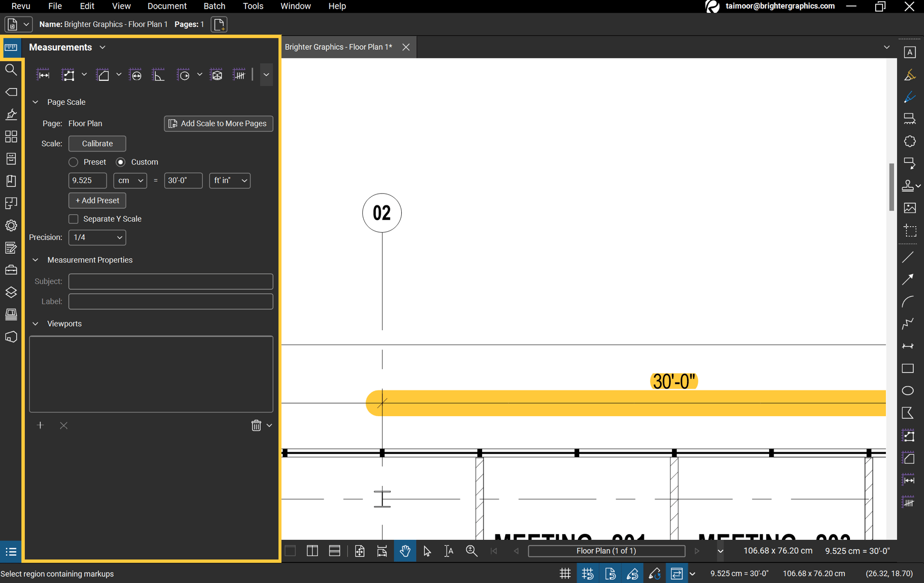Click the Add Scale to More Pages button
The image size is (924, 583).
coord(218,123)
